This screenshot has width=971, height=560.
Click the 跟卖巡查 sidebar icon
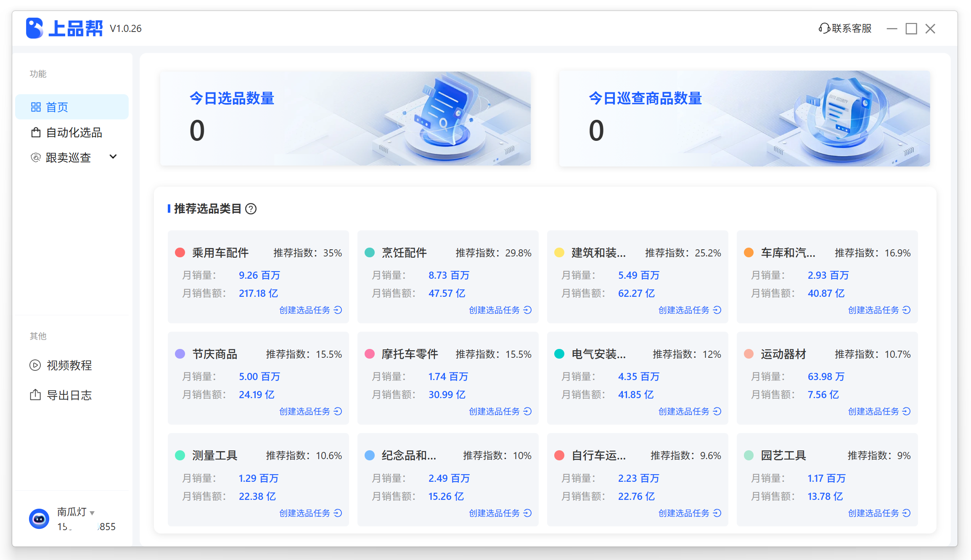click(36, 158)
